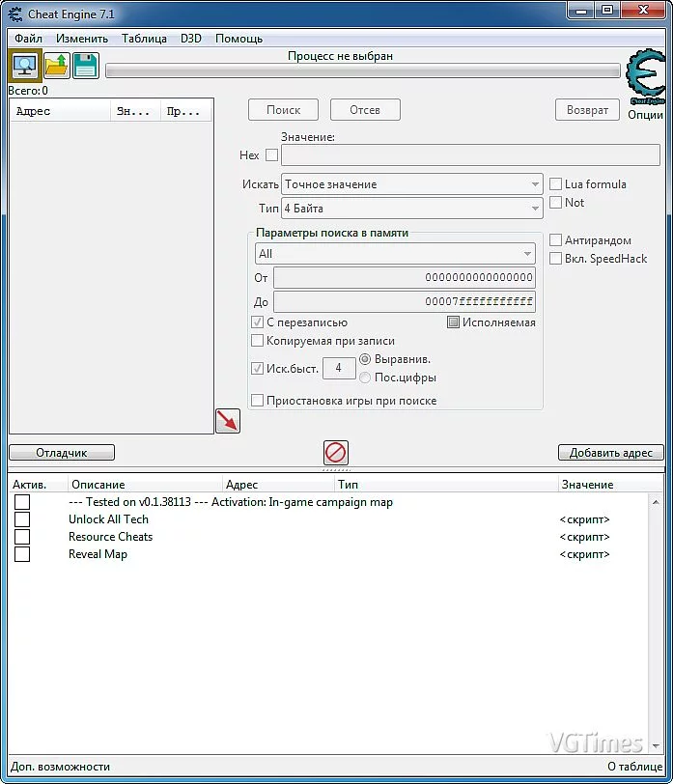Click Адрес column header in results list

click(60, 111)
